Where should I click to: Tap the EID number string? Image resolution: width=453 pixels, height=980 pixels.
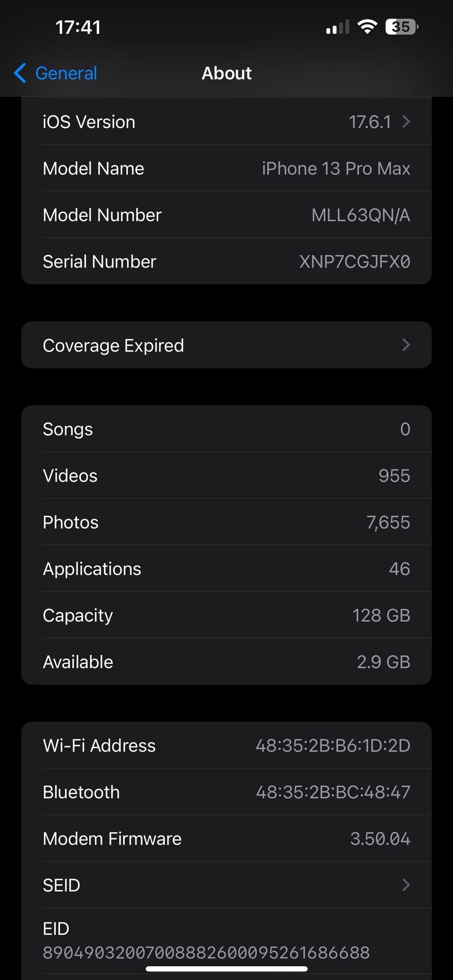point(206,952)
